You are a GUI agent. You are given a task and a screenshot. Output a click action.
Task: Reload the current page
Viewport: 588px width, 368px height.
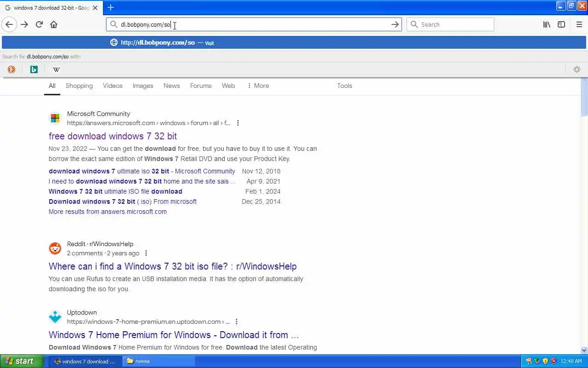pos(39,24)
